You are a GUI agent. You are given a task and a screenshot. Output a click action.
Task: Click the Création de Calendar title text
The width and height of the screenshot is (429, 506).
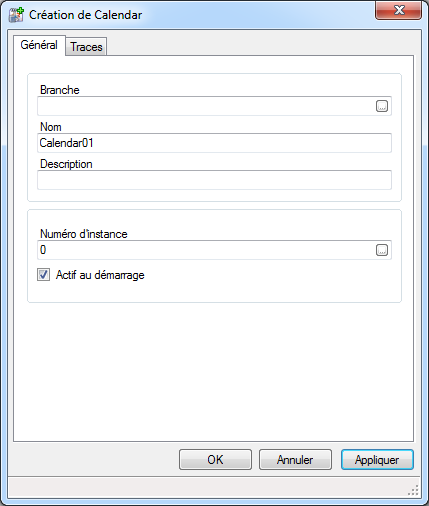click(86, 15)
